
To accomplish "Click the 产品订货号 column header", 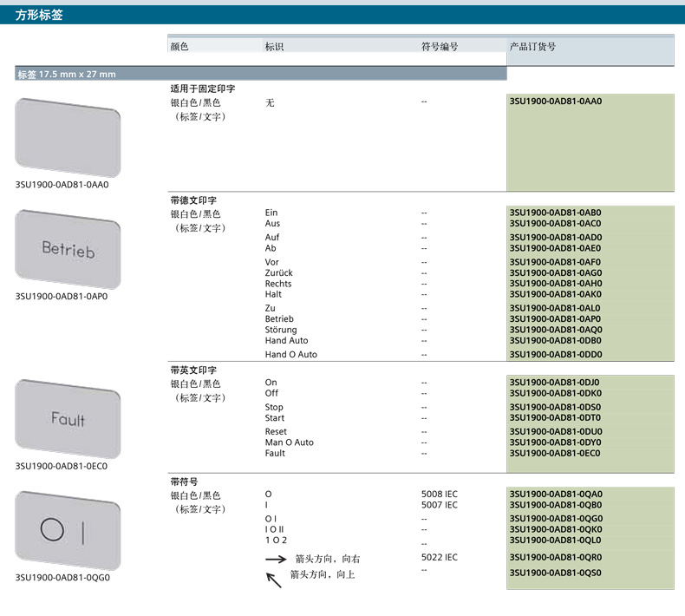I will [x=532, y=47].
